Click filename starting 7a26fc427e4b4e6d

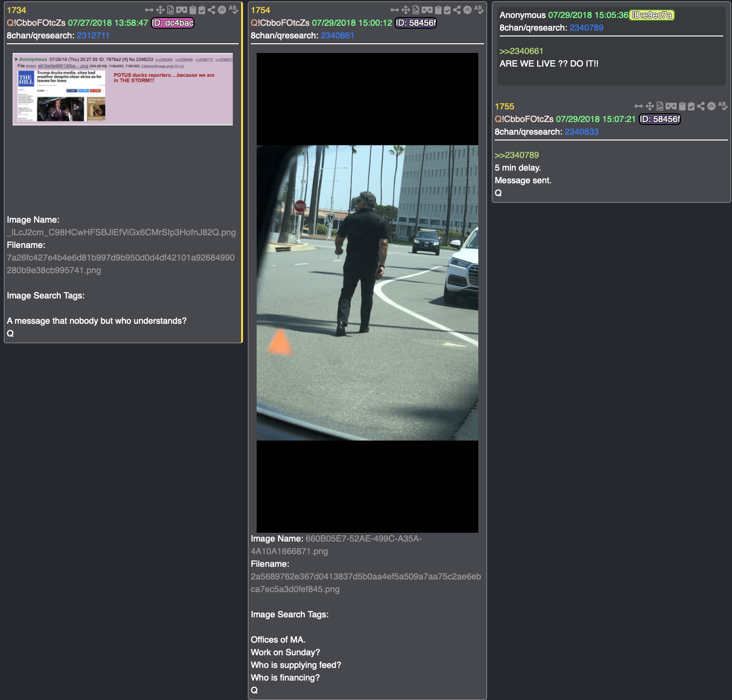click(121, 264)
